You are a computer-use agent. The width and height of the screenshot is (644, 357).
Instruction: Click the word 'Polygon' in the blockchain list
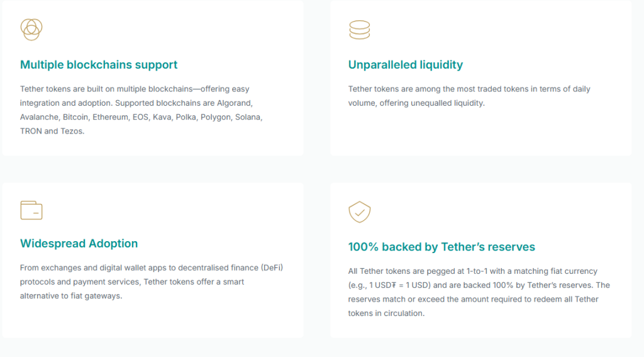[x=215, y=117]
